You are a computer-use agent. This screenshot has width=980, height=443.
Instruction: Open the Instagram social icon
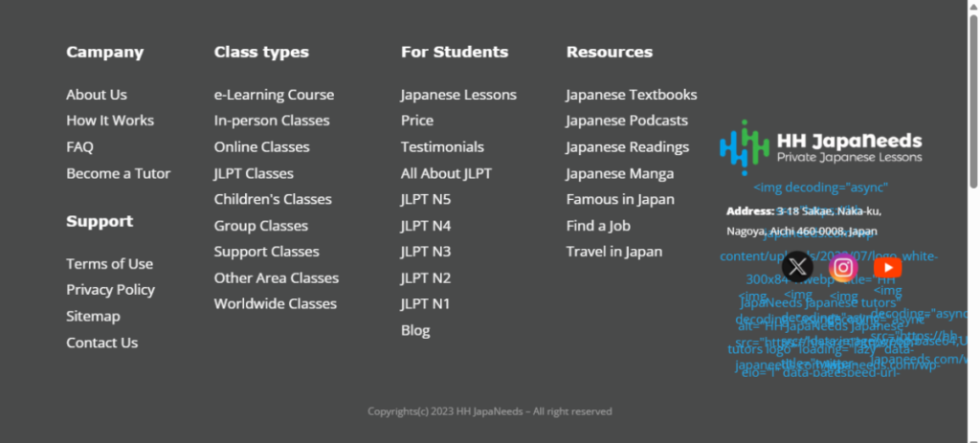point(843,267)
